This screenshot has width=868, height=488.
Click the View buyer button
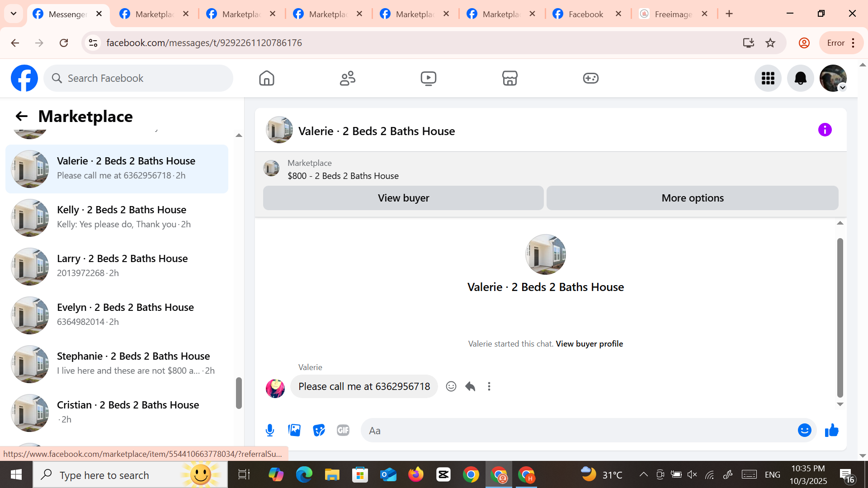[x=403, y=198]
